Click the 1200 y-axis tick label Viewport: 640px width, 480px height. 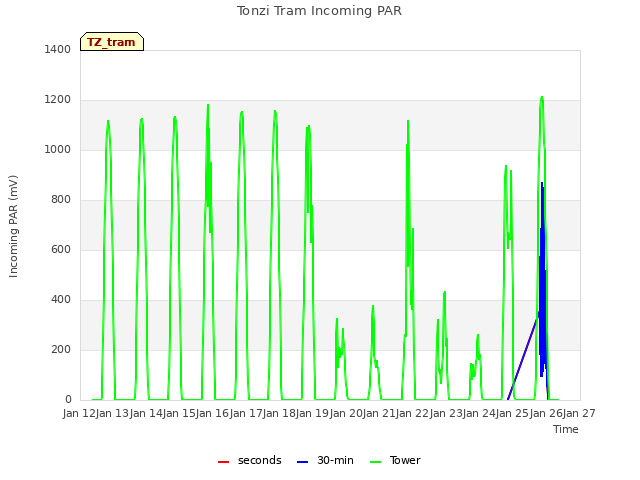click(x=58, y=100)
